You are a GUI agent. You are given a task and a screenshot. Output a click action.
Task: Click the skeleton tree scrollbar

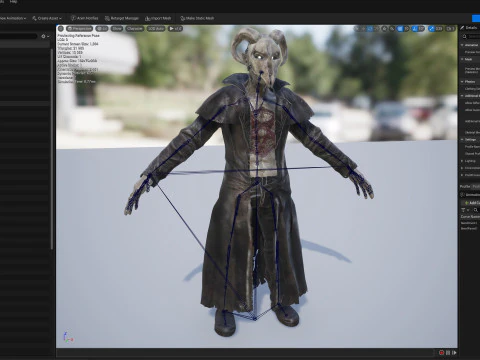point(52,148)
